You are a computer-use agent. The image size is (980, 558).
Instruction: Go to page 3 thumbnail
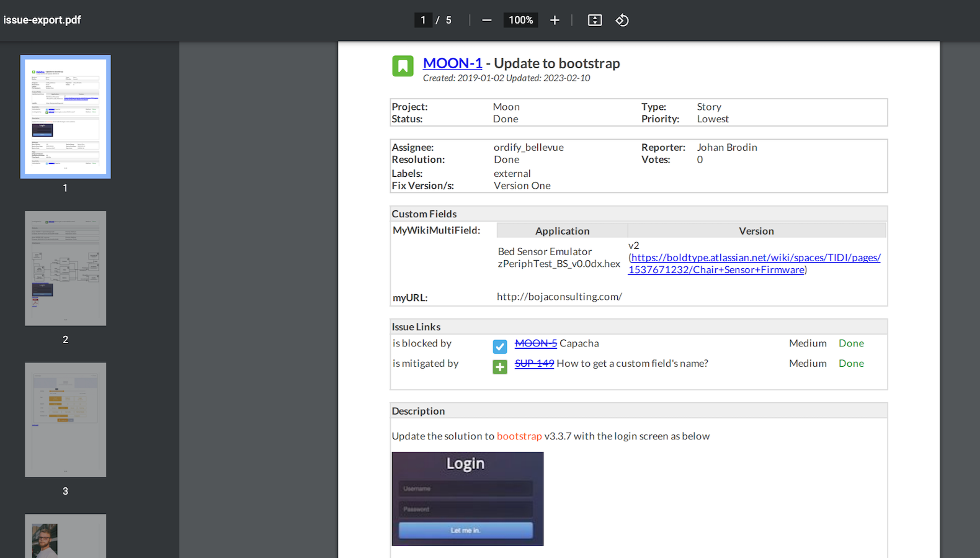pyautogui.click(x=66, y=420)
